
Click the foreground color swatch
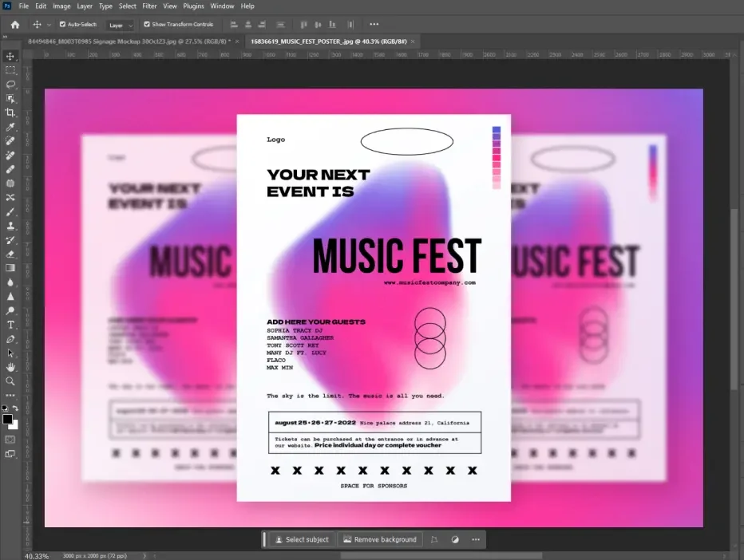(7, 419)
